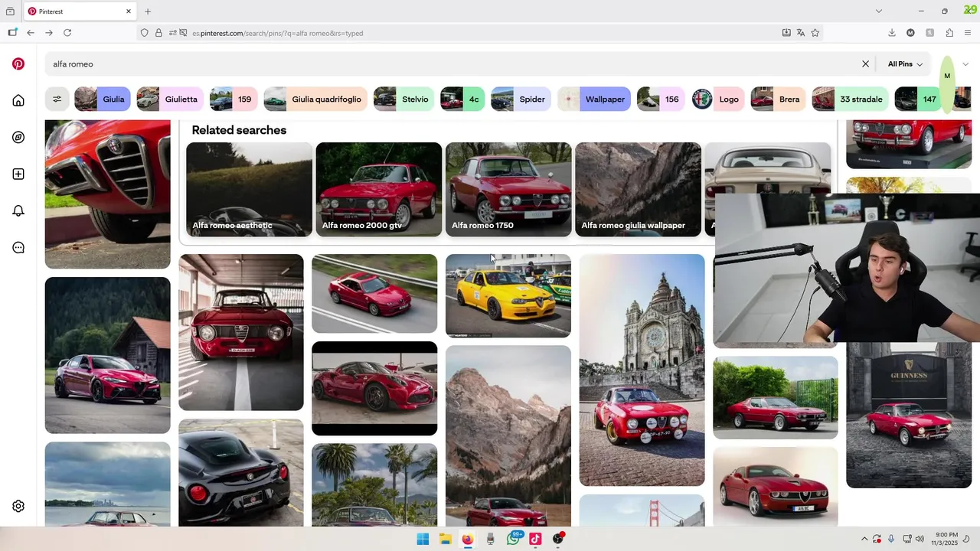The width and height of the screenshot is (980, 551).
Task: Open the browser downloads icon
Action: click(892, 33)
